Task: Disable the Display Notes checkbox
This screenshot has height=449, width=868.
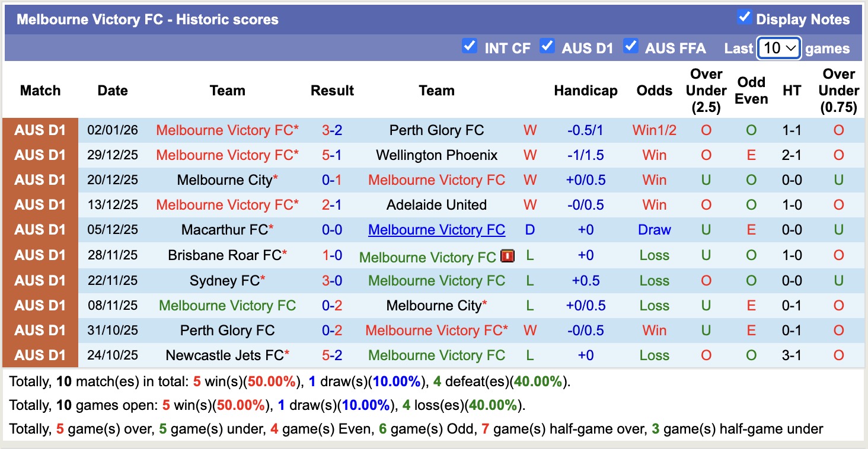Action: tap(744, 17)
